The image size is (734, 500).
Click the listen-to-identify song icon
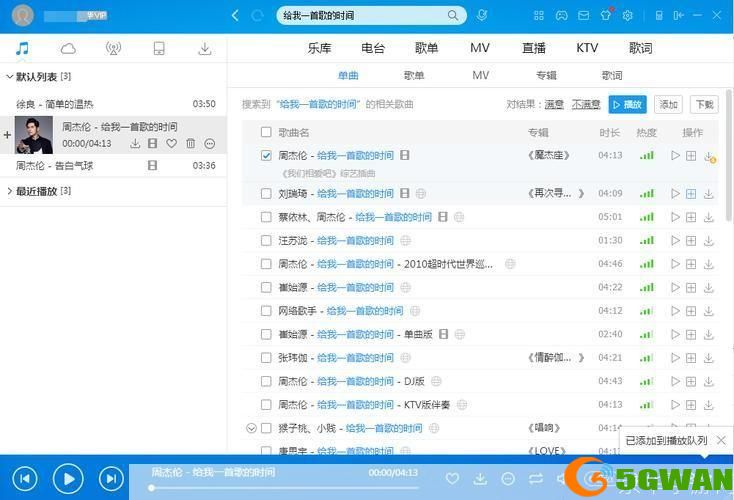click(482, 15)
